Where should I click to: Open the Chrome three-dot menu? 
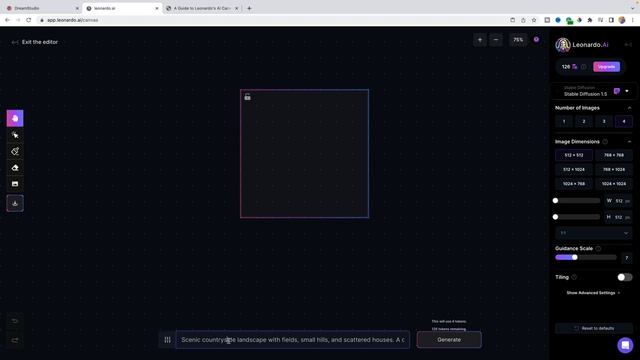coord(633,20)
